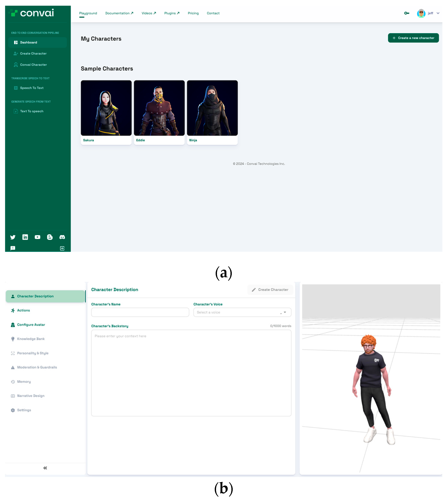Click the Create Character pencil button
This screenshot has width=448, height=500.
pos(270,290)
